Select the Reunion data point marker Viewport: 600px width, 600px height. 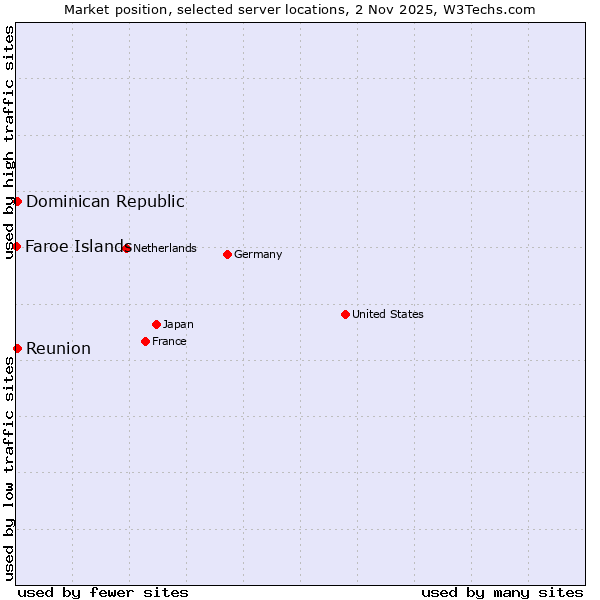coord(17,348)
